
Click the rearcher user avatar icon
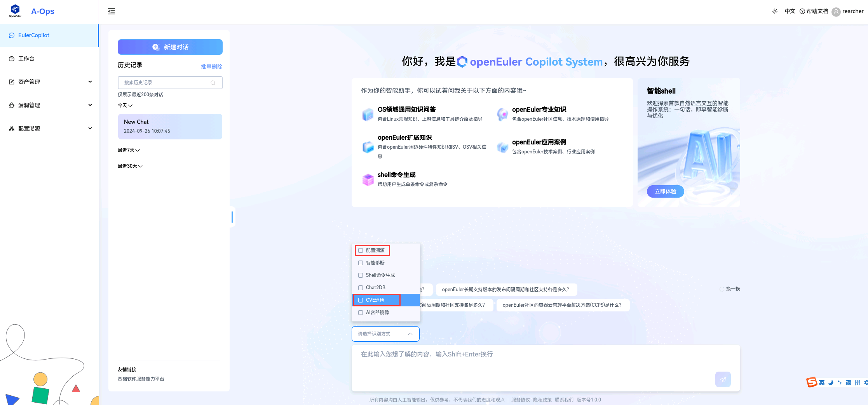(x=836, y=12)
